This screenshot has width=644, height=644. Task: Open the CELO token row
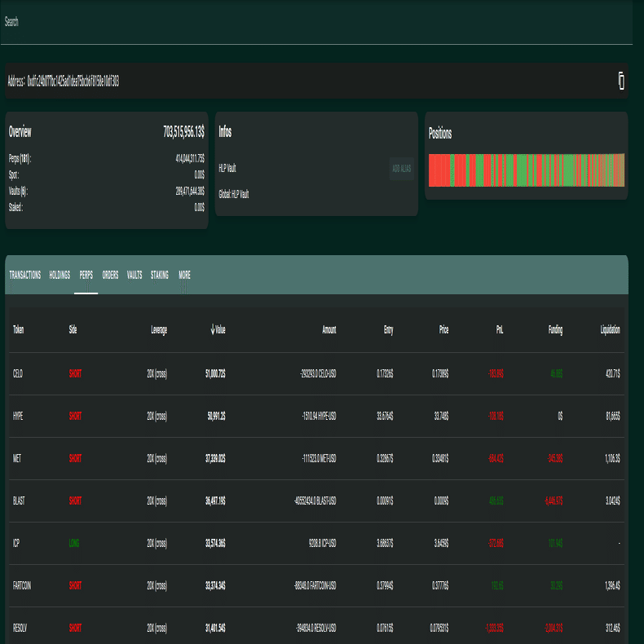click(316, 373)
